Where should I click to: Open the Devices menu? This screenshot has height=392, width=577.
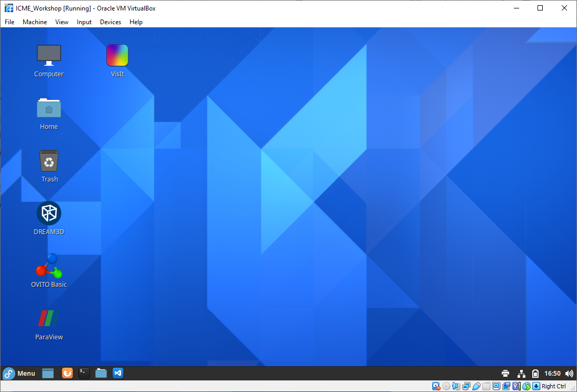[111, 22]
